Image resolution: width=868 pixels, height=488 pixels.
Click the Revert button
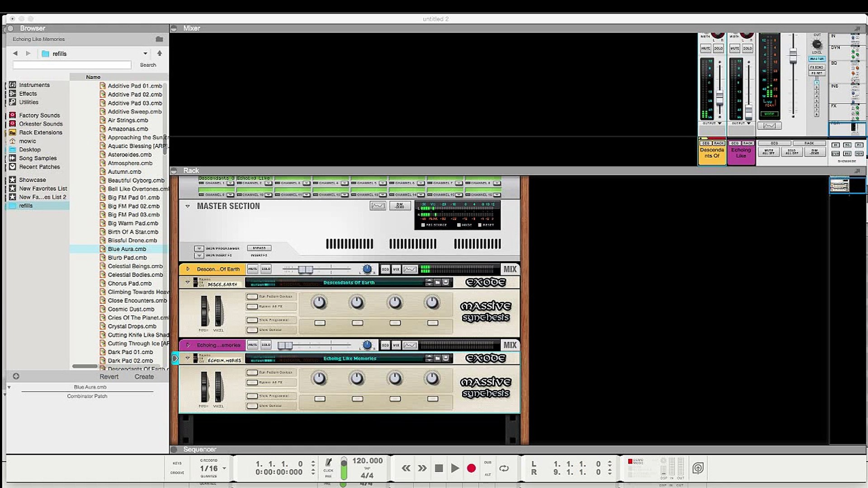pos(109,376)
